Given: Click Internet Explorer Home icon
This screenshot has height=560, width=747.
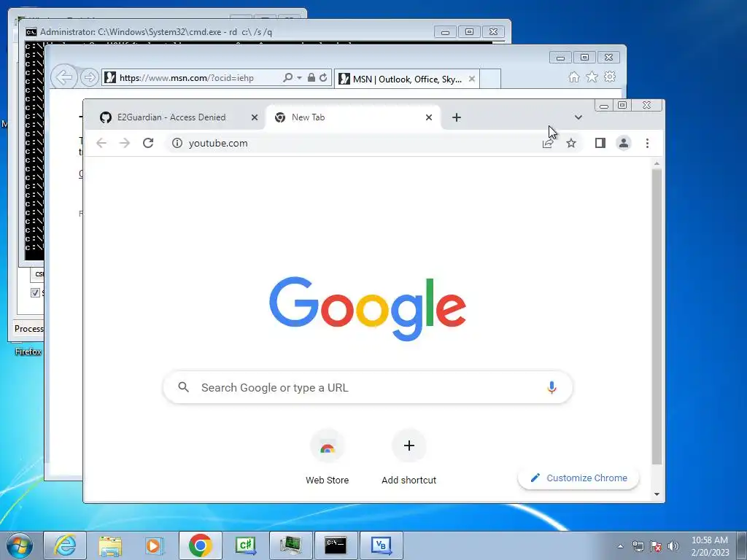Looking at the screenshot, I should [x=574, y=77].
